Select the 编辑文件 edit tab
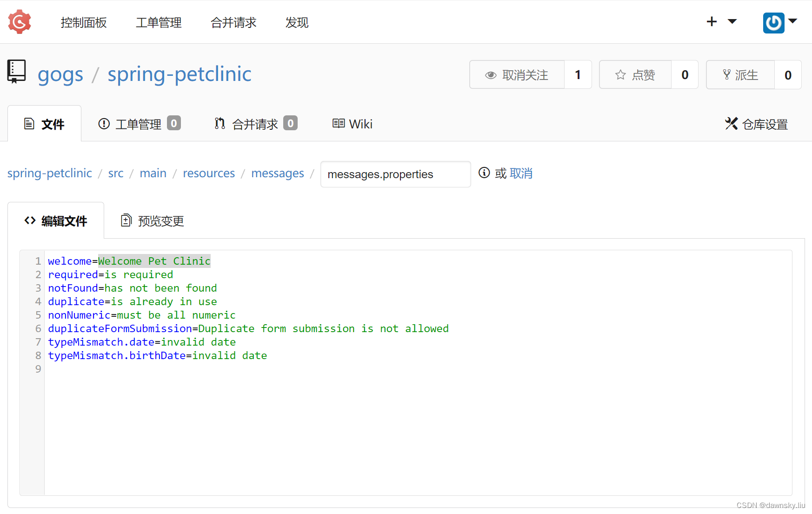The image size is (812, 514). click(56, 220)
